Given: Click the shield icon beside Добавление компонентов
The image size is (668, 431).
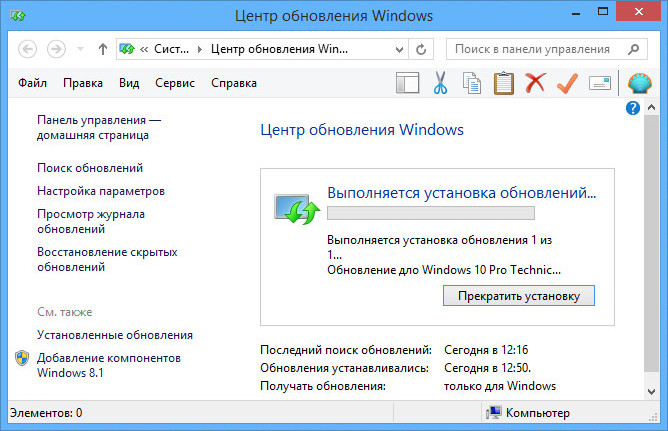Looking at the screenshot, I should pyautogui.click(x=22, y=358).
